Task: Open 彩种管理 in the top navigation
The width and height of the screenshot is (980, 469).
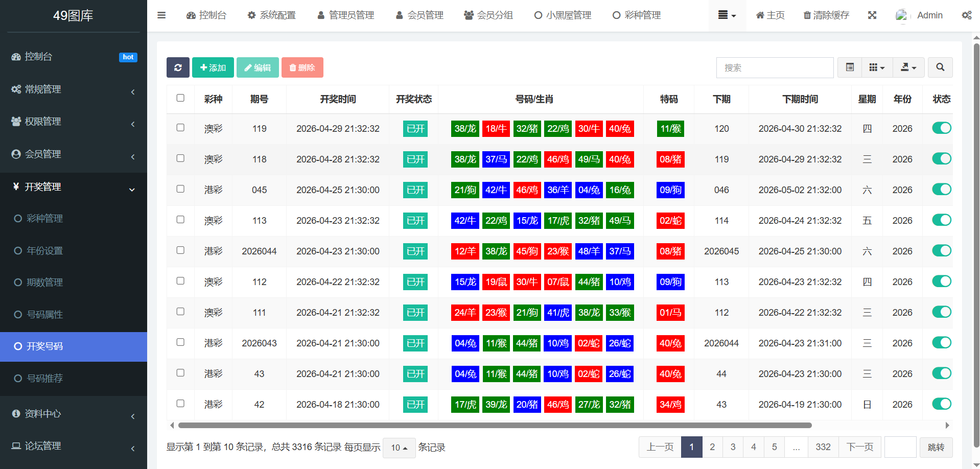Action: point(637,15)
